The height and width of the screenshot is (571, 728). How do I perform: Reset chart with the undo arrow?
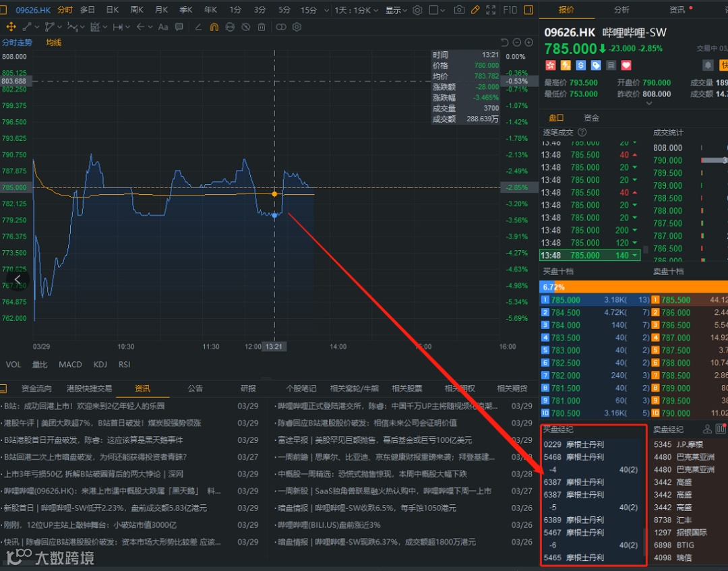click(x=505, y=42)
